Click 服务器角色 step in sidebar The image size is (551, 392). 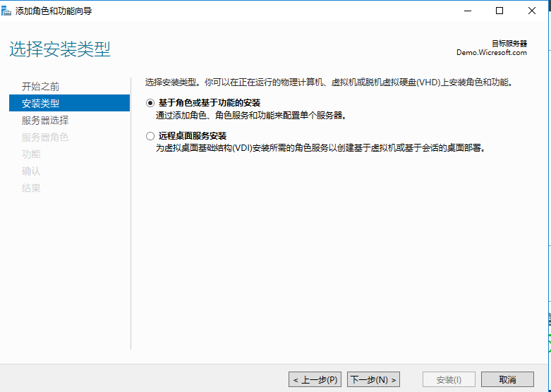click(45, 137)
